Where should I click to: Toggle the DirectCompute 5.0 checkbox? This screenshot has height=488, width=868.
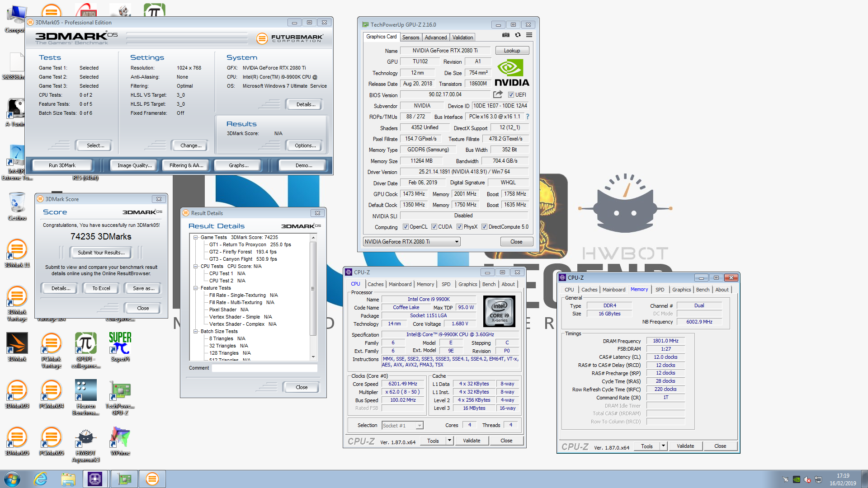coord(484,227)
